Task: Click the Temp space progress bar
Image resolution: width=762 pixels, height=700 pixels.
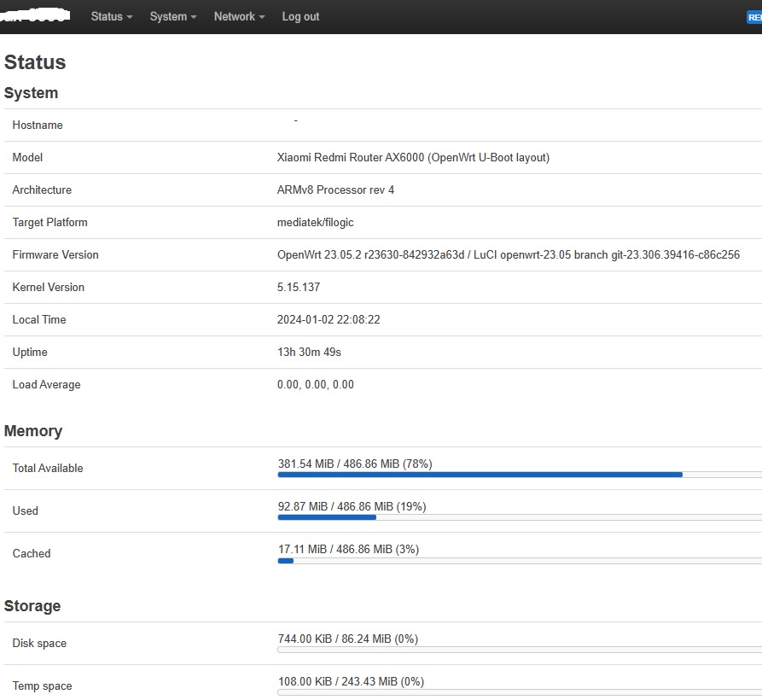Action: coord(520,692)
